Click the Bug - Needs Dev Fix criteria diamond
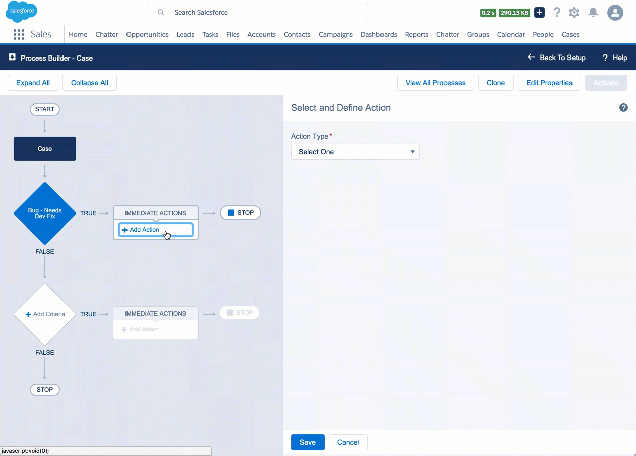 (x=44, y=212)
